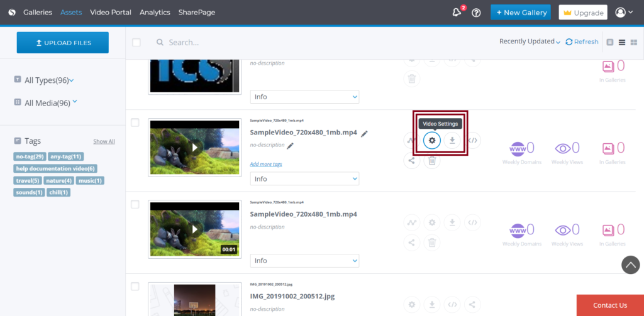
Task: Open the Analytics menu item
Action: click(x=155, y=13)
